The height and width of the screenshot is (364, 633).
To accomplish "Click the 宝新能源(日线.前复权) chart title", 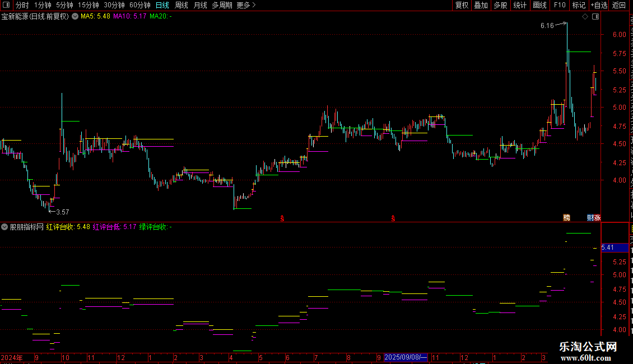I will tap(35, 17).
